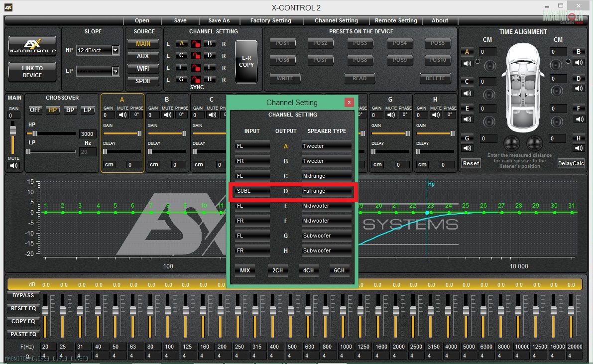593x364 pixels.
Task: Switch source to AUX
Action: pyautogui.click(x=143, y=56)
